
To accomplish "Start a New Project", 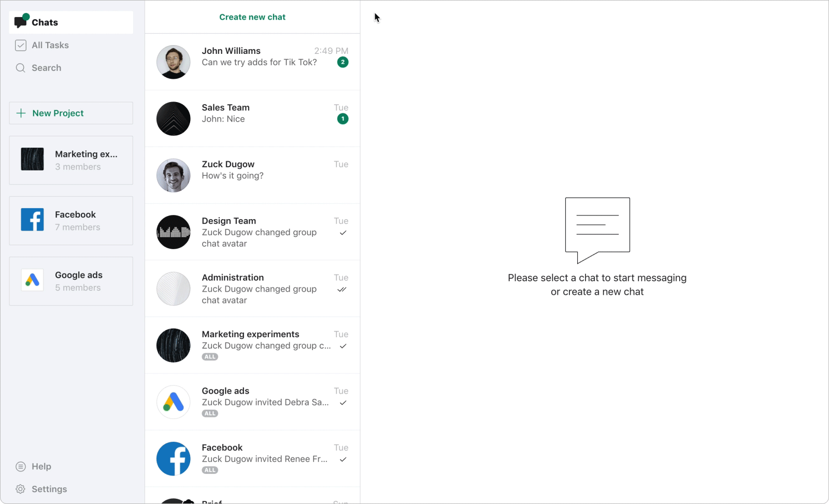I will (71, 113).
